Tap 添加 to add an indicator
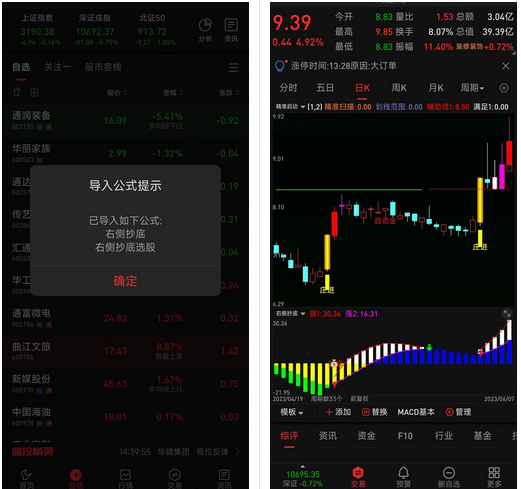Viewport: 521px width, 489px height. tap(338, 412)
